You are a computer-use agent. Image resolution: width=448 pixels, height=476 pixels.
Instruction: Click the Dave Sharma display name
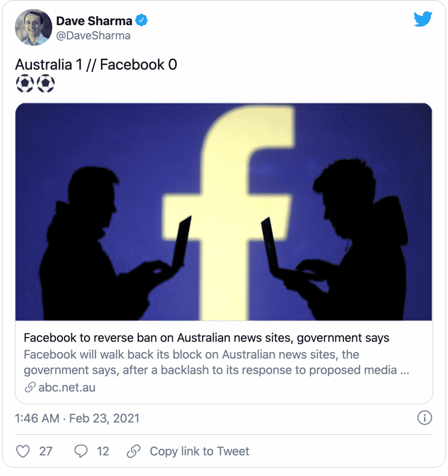click(x=94, y=21)
